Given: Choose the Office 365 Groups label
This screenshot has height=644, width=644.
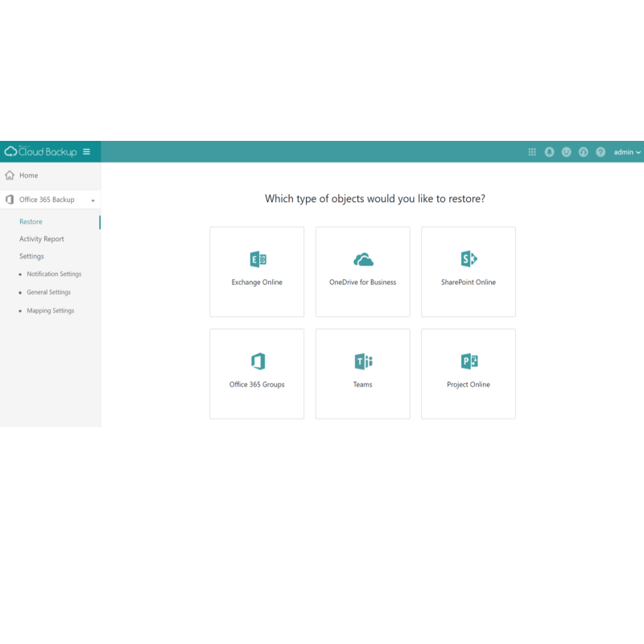Looking at the screenshot, I should 257,385.
